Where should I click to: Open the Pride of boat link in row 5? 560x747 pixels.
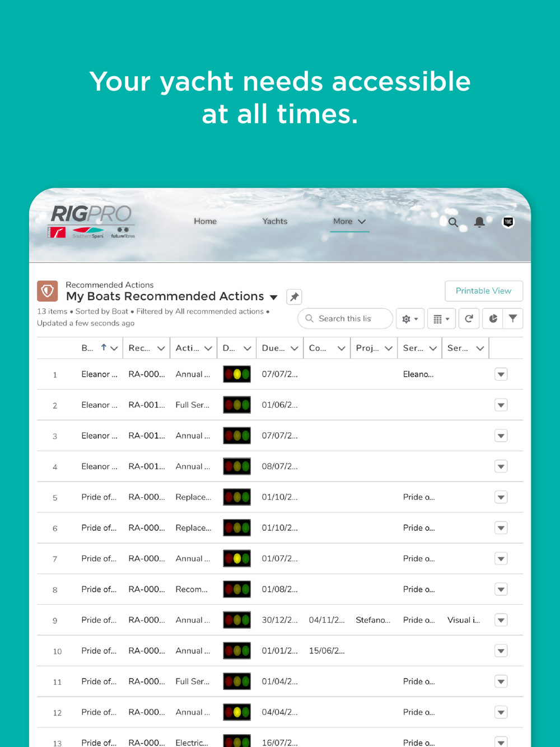(99, 497)
